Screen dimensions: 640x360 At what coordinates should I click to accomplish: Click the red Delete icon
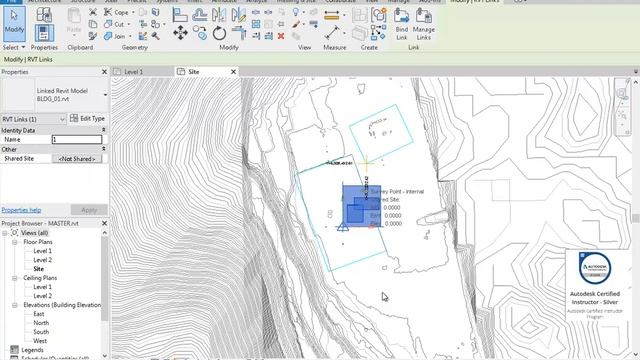281,36
